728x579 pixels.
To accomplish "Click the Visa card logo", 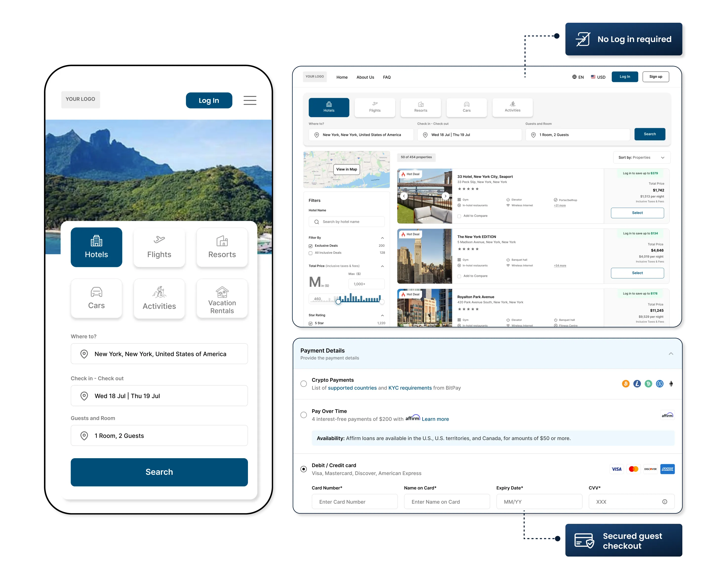I will [x=617, y=469].
